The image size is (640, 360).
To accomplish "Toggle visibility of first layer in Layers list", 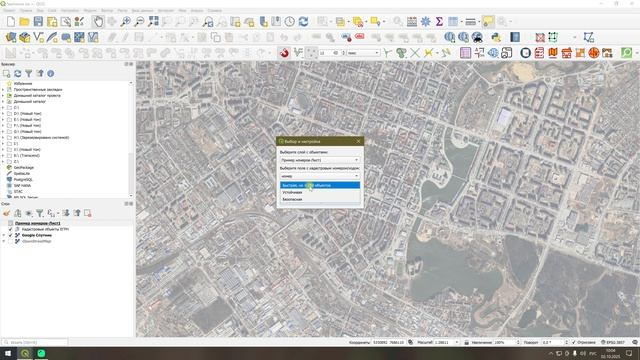I will tap(11, 223).
